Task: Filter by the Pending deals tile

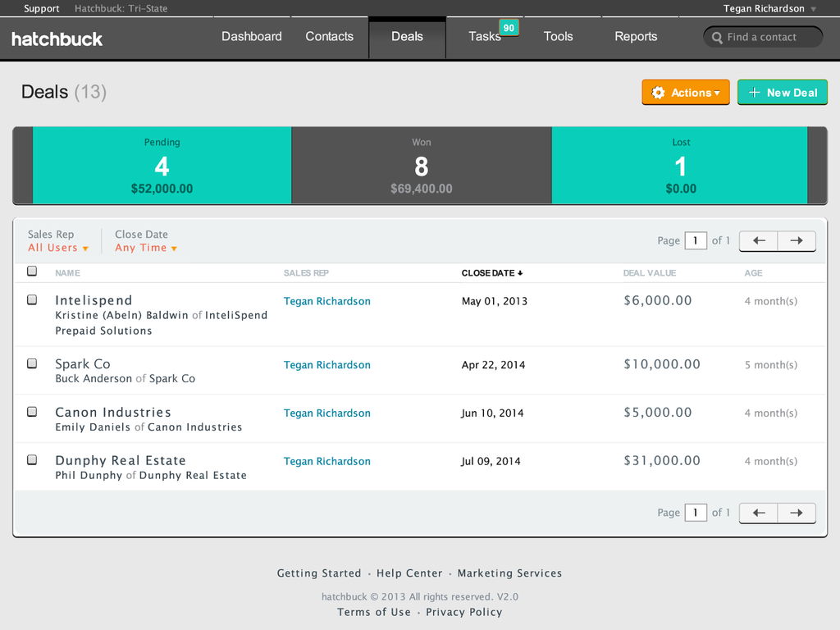Action: (162, 166)
